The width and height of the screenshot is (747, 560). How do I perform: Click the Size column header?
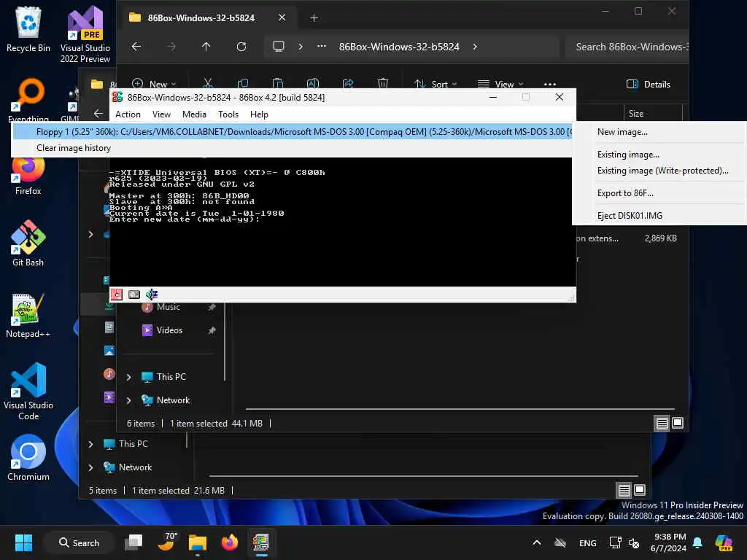636,113
